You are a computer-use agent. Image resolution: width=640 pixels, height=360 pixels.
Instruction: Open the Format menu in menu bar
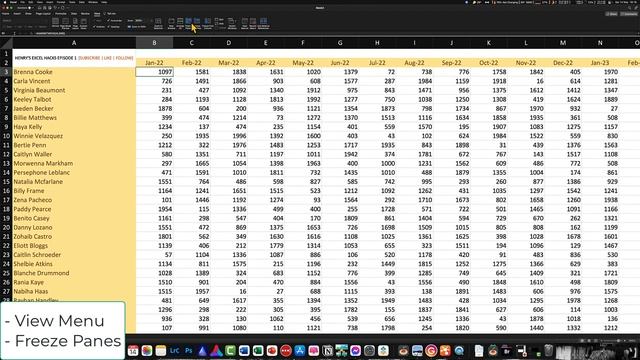pos(61,2)
